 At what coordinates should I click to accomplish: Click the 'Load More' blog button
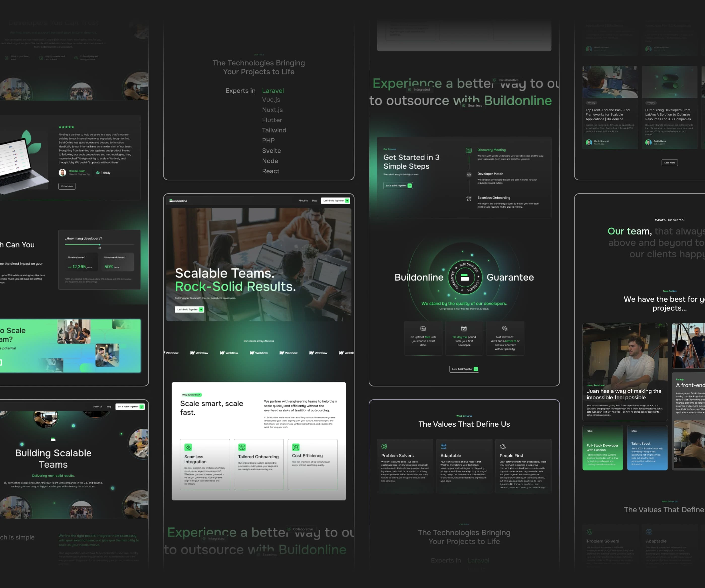(x=669, y=163)
